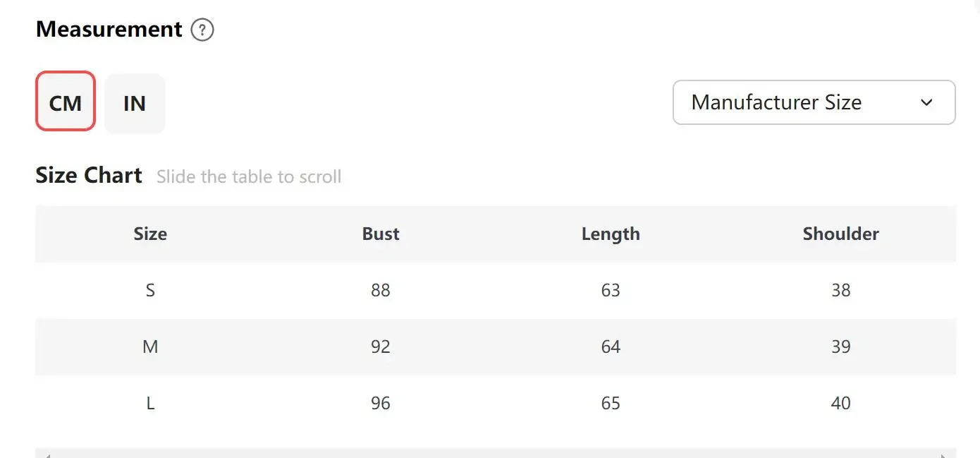Screen dimensions: 980x458
Task: Switch measurement units to IN
Action: pos(135,103)
